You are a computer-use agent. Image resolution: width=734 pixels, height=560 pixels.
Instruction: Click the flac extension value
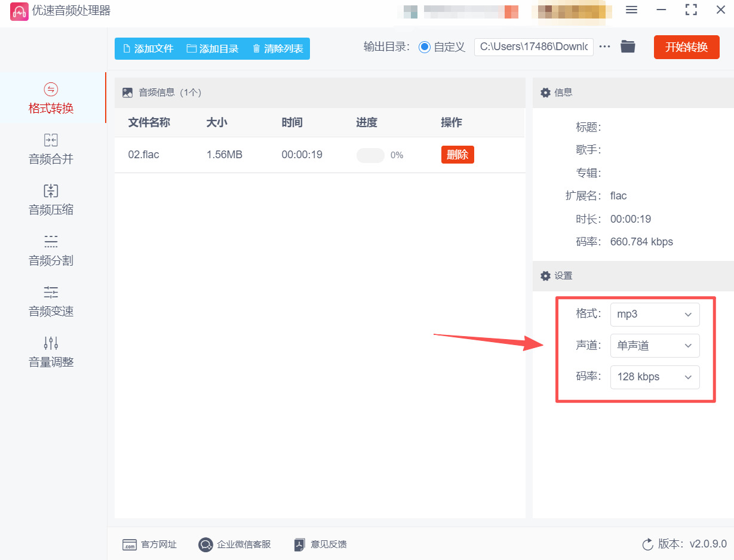tap(618, 196)
